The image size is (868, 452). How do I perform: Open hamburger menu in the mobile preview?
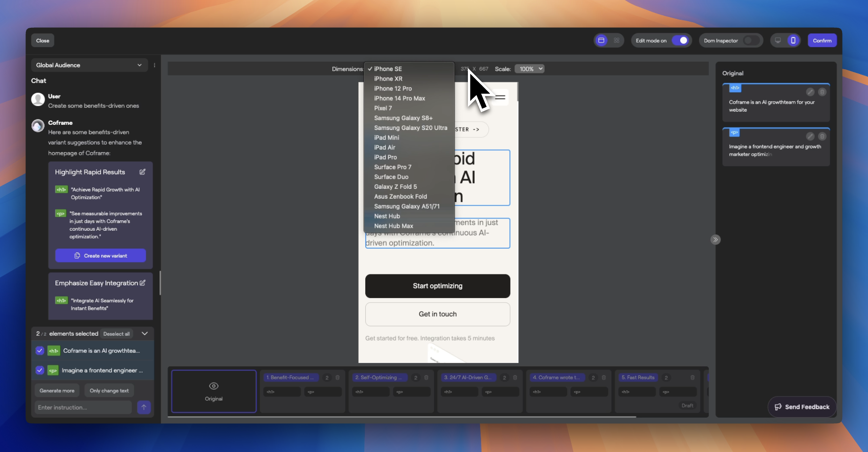tap(500, 97)
